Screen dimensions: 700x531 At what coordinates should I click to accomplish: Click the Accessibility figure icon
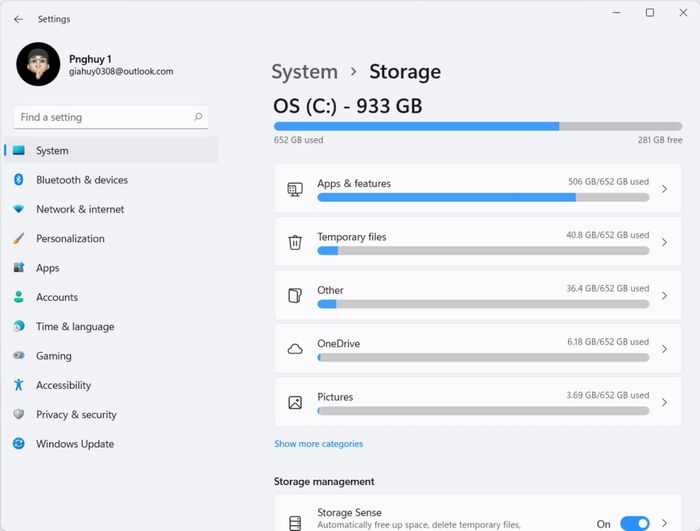tap(19, 385)
